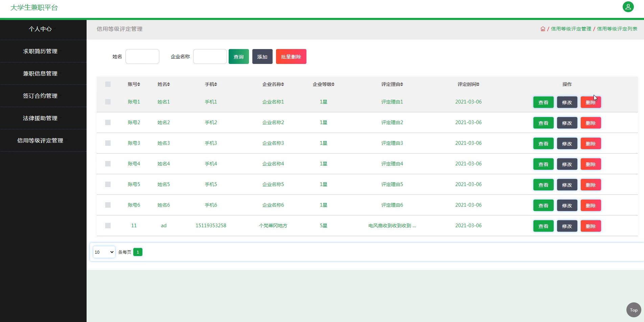Image resolution: width=644 pixels, height=322 pixels.
Task: Click 查看 for row 账号1
Action: [x=544, y=102]
